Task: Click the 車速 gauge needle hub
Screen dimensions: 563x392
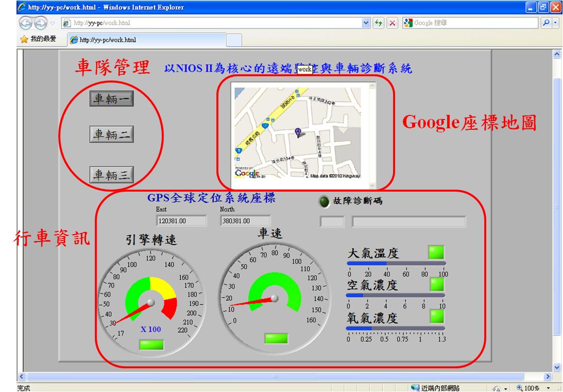Action: click(275, 298)
